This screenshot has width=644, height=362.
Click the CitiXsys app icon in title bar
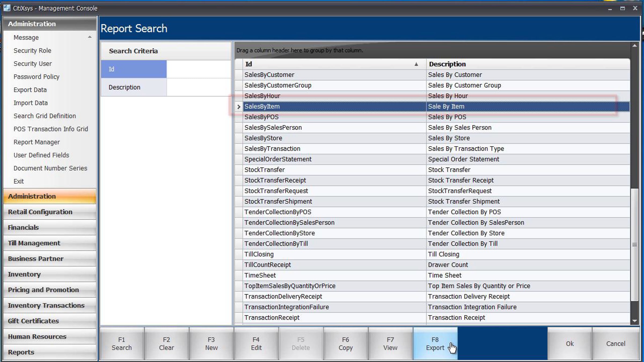[7, 8]
